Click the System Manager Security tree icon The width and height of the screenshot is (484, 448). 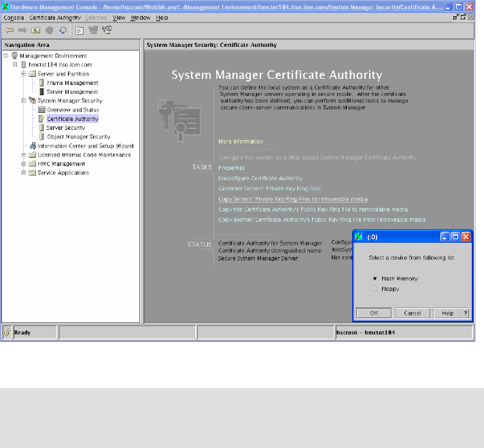[x=32, y=101]
